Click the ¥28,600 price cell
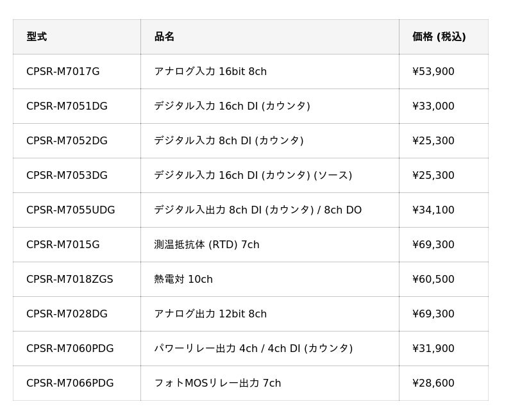Image resolution: width=513 pixels, height=420 pixels. point(433,383)
